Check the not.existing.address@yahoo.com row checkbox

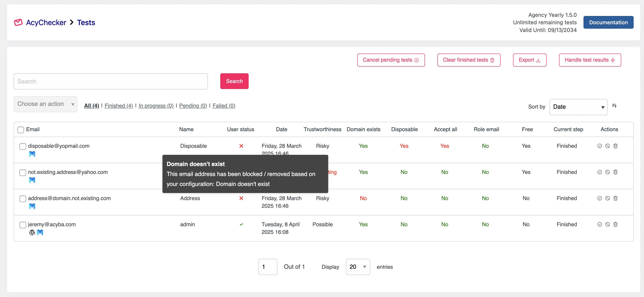23,172
